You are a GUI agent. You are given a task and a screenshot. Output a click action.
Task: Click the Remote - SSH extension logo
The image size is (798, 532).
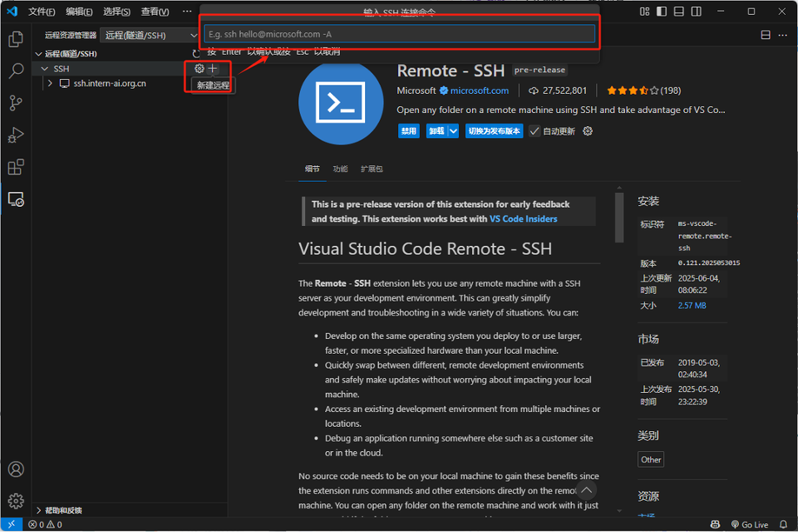(x=341, y=103)
